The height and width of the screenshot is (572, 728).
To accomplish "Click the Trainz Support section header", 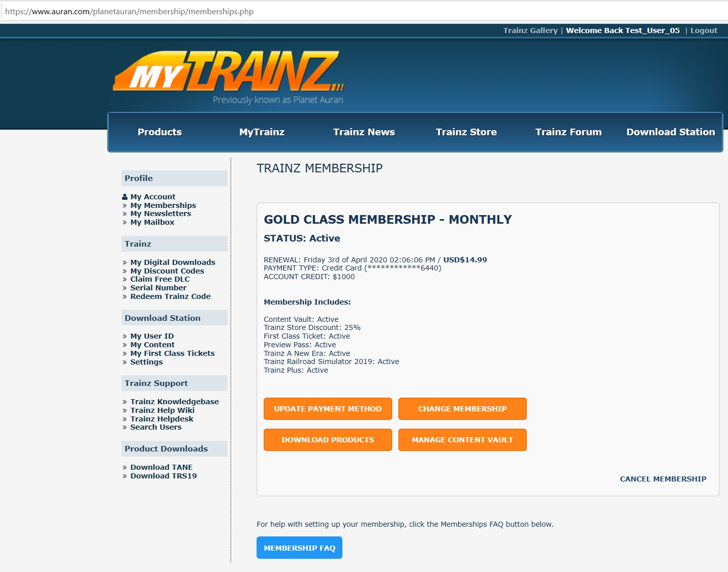I will click(174, 383).
